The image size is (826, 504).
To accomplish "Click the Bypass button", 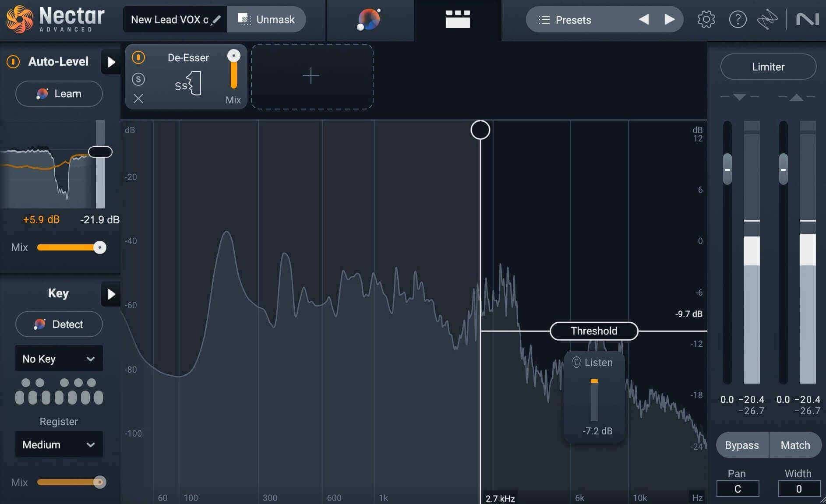I will click(742, 445).
